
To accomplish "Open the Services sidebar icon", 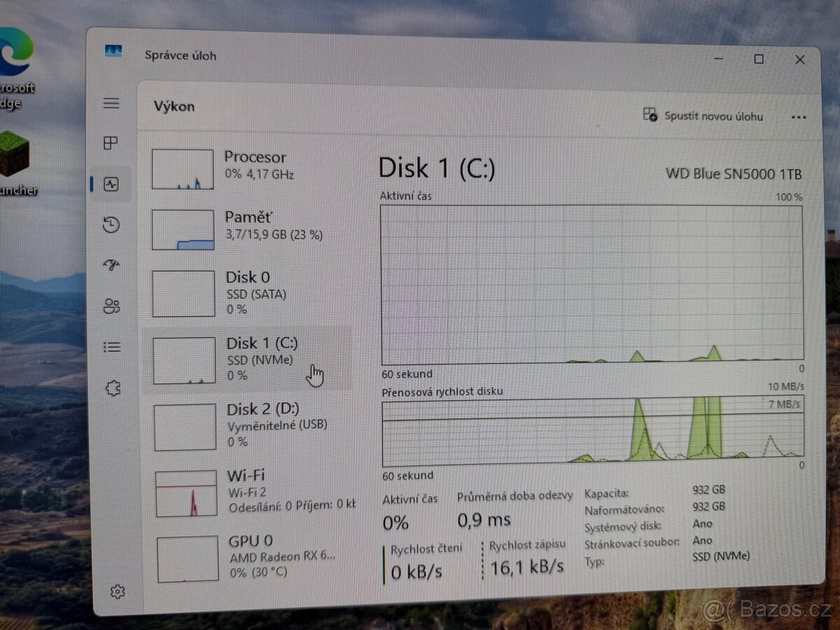I will [x=111, y=387].
